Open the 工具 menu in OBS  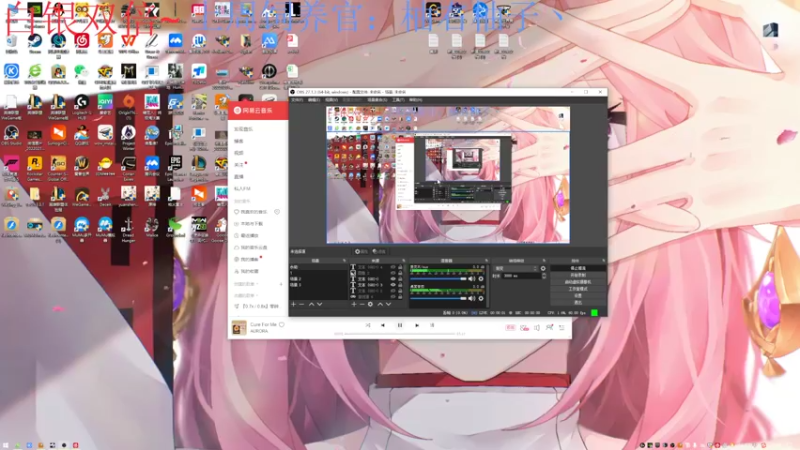point(398,100)
